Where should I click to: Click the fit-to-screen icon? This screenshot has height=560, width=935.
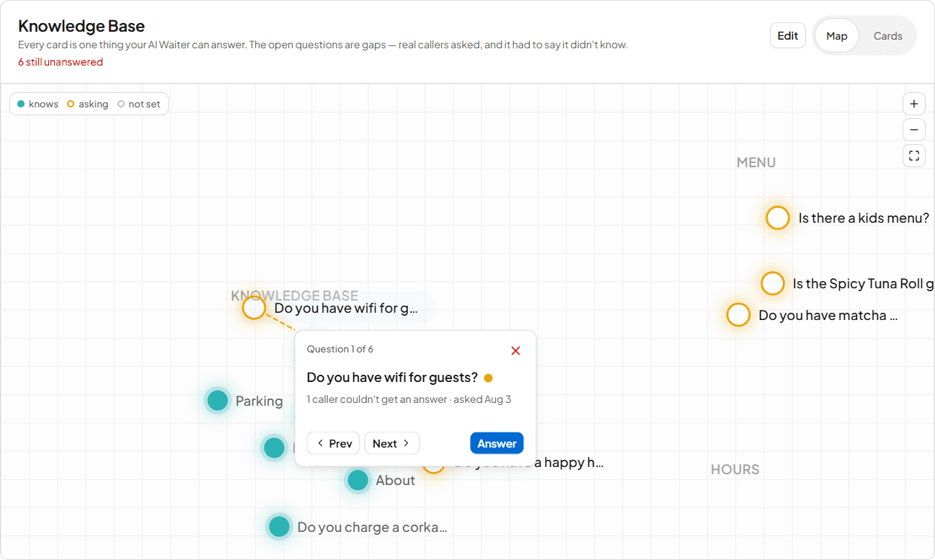pos(914,156)
